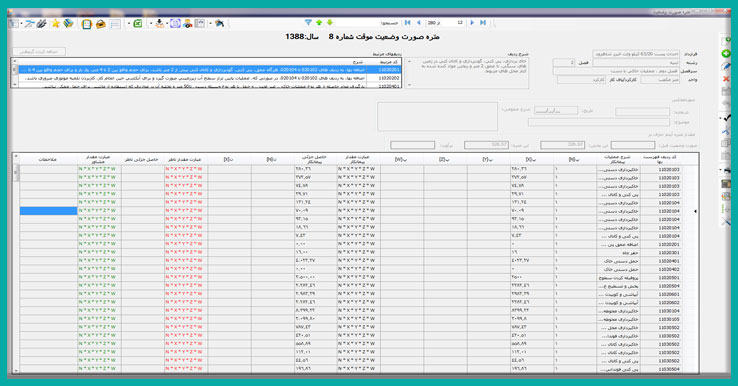Click the faded button above related rows list
This screenshot has width=738, height=386.
click(x=39, y=51)
